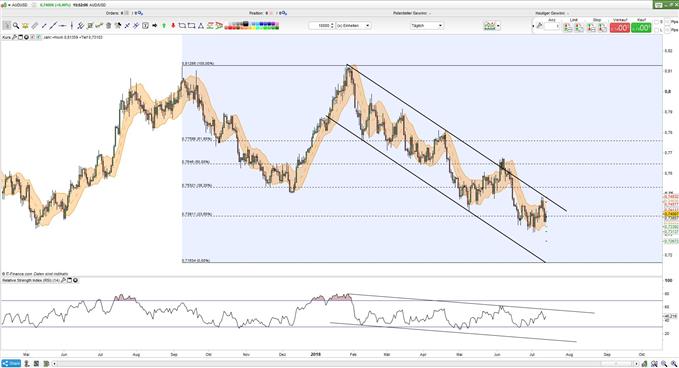
Task: Insert a red down arrow marker
Action: [x=173, y=26]
